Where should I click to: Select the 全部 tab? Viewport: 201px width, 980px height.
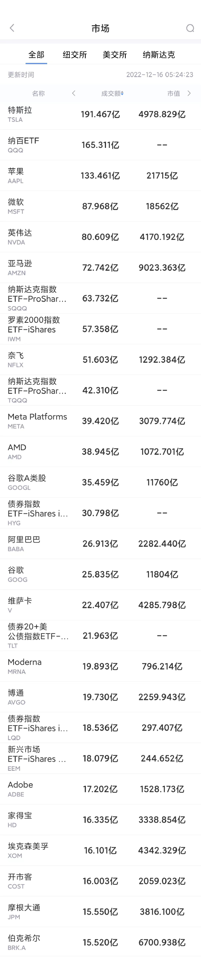click(x=37, y=55)
